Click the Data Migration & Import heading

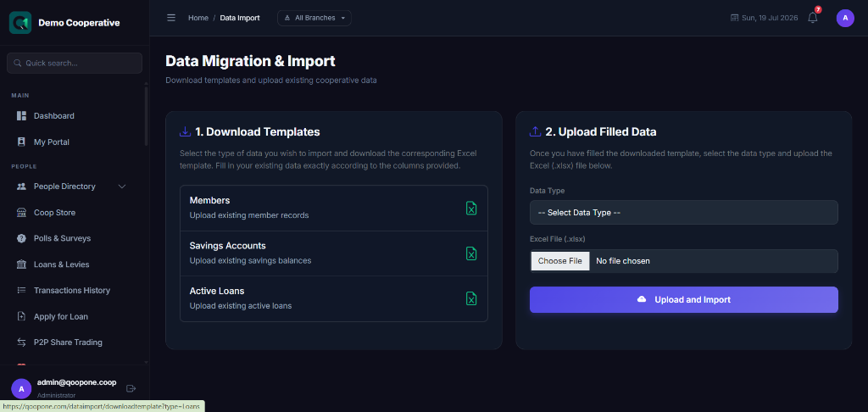pos(250,61)
